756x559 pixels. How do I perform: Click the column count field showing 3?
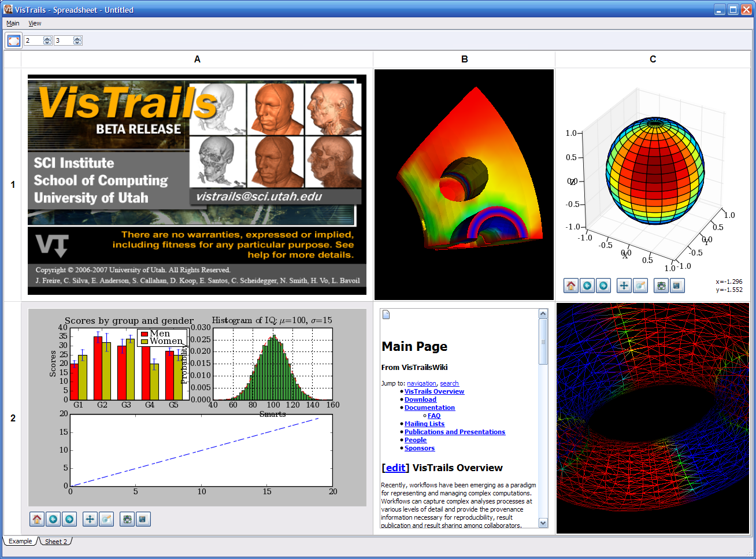pyautogui.click(x=63, y=40)
